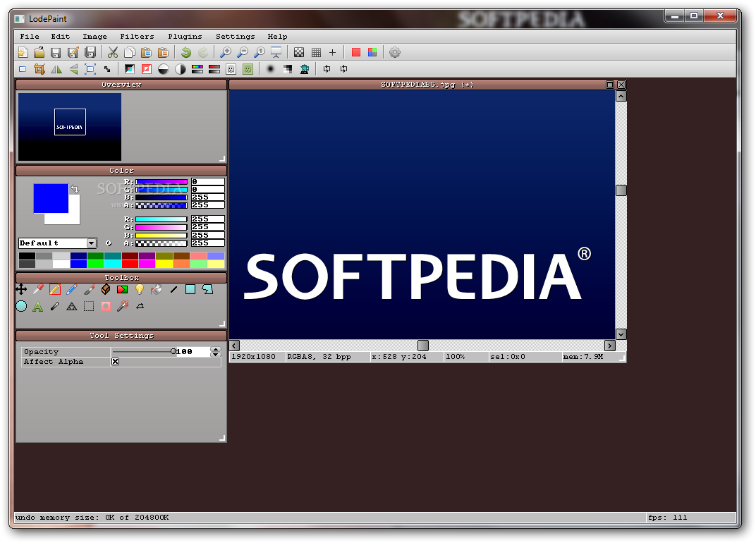Viewport: 756px width, 543px height.
Task: Select the blue Pen tool
Action: click(x=72, y=289)
